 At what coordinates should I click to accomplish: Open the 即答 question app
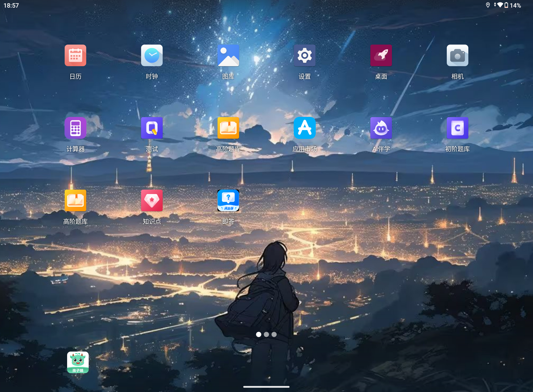coord(228,200)
